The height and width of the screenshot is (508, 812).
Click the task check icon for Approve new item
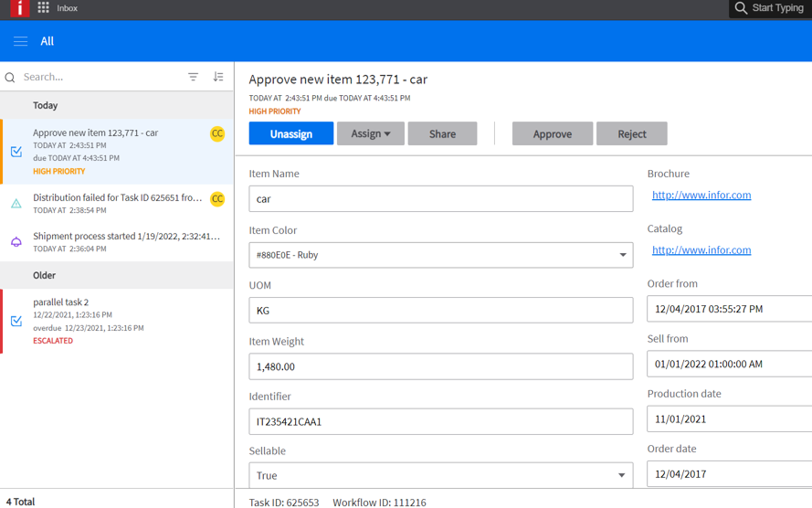pos(16,152)
